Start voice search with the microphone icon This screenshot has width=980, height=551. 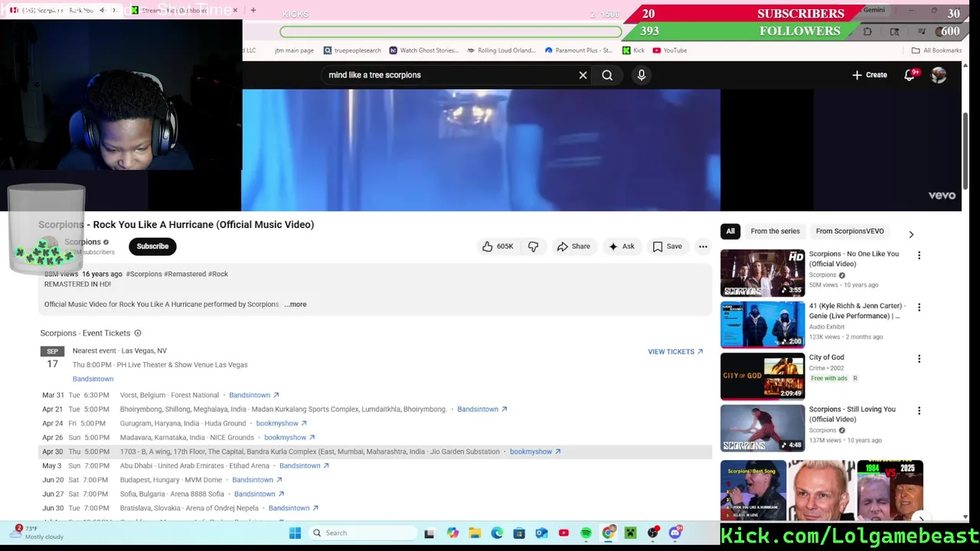tap(642, 75)
